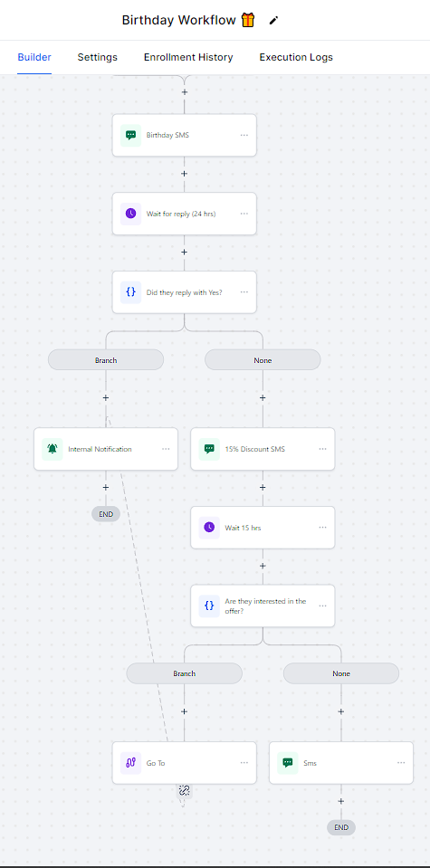Open the Wait for reply options menu
This screenshot has height=868, width=430.
point(244,214)
